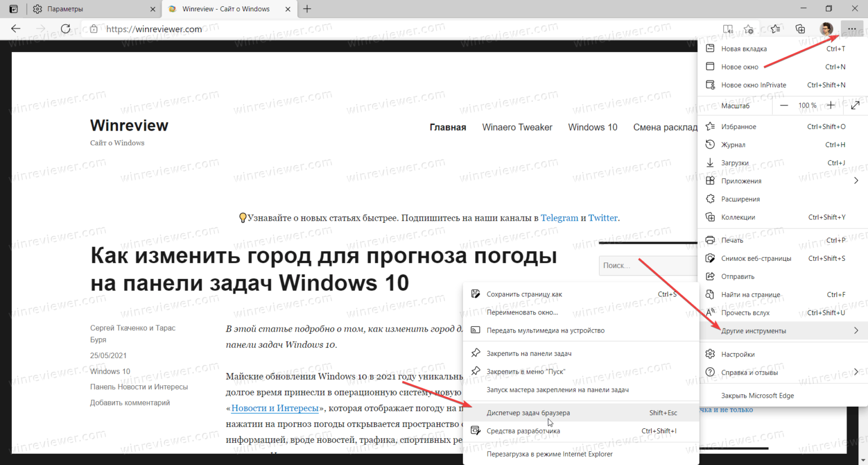Open Добавить комментарий link
The width and height of the screenshot is (868, 465).
pyautogui.click(x=130, y=403)
